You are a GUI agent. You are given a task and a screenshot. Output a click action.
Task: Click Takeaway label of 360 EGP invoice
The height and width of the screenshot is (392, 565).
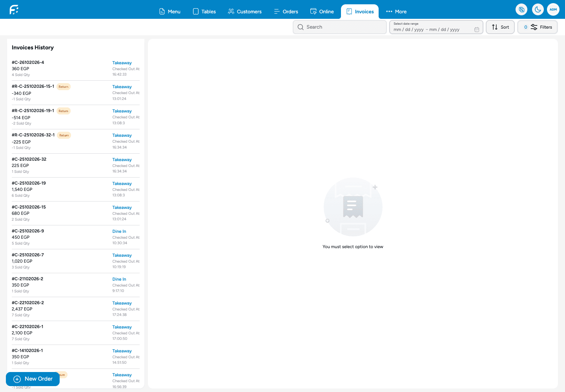coord(122,63)
